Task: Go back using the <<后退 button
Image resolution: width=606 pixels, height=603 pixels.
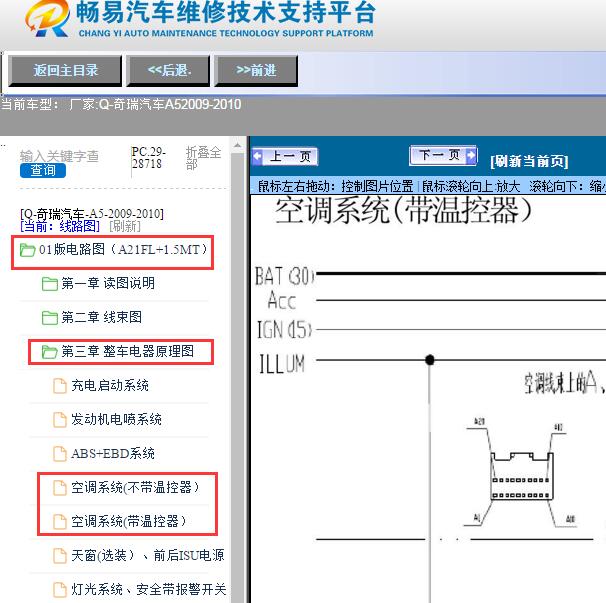Action: [x=168, y=71]
